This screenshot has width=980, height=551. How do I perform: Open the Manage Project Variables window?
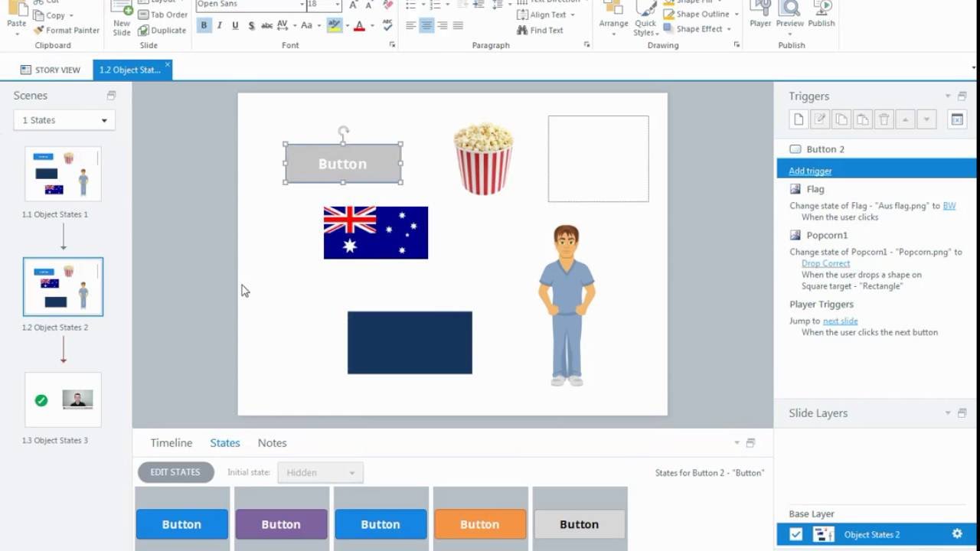956,119
